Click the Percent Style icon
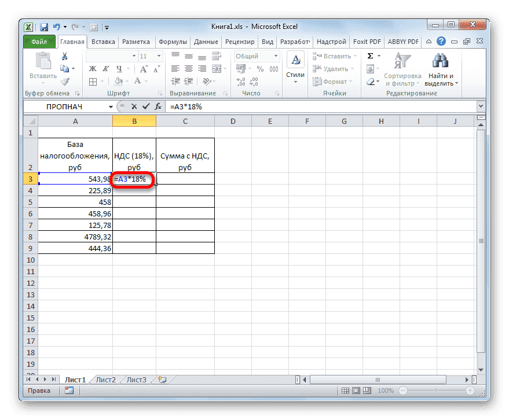This screenshot has height=420, width=509. (x=259, y=68)
